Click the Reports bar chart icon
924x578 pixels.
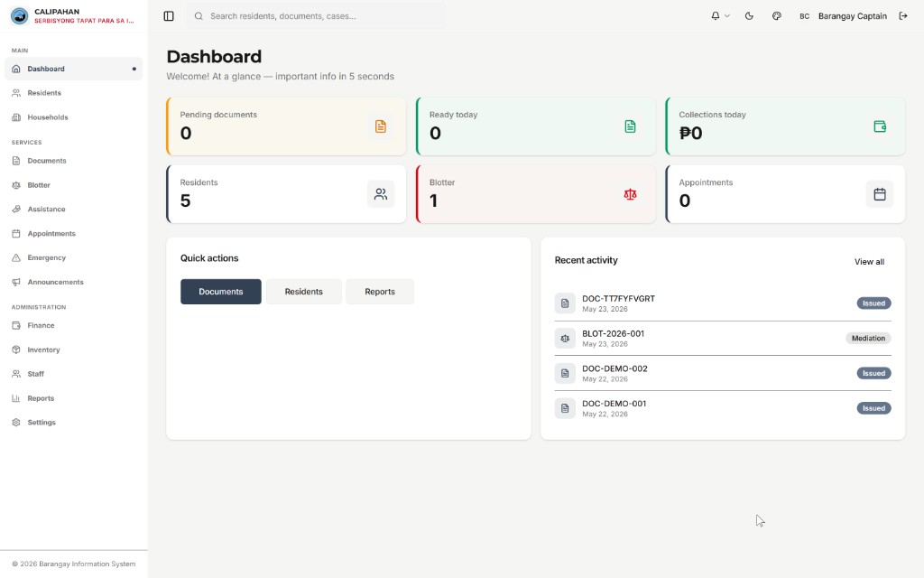(x=16, y=398)
